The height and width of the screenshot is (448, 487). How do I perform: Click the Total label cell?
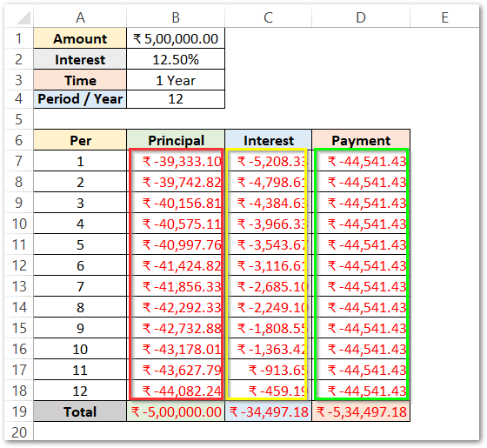click(80, 411)
